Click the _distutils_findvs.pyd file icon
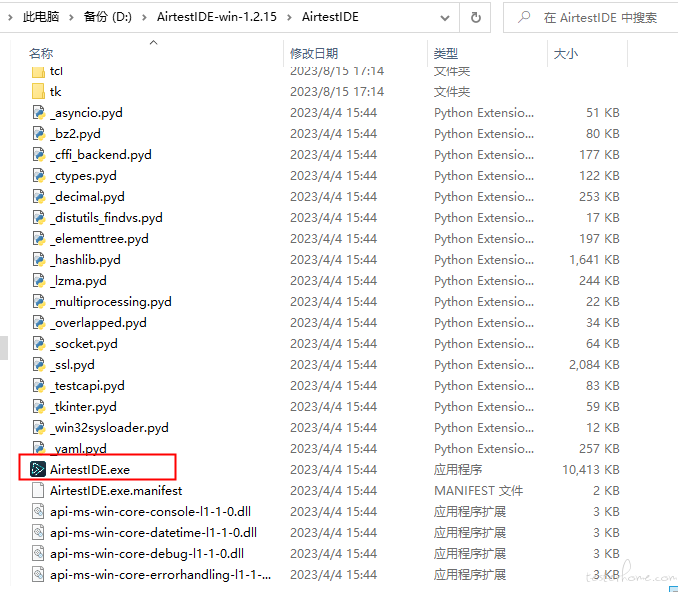This screenshot has width=678, height=592. pos(38,218)
